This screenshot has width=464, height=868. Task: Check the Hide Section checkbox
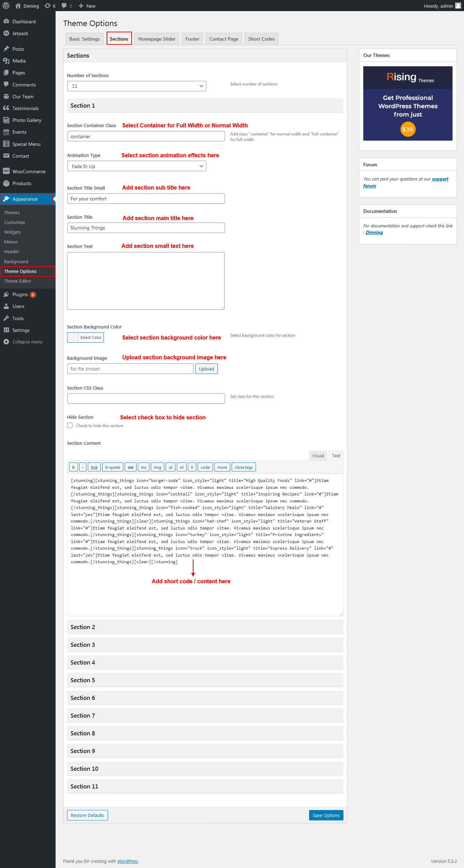click(x=70, y=425)
